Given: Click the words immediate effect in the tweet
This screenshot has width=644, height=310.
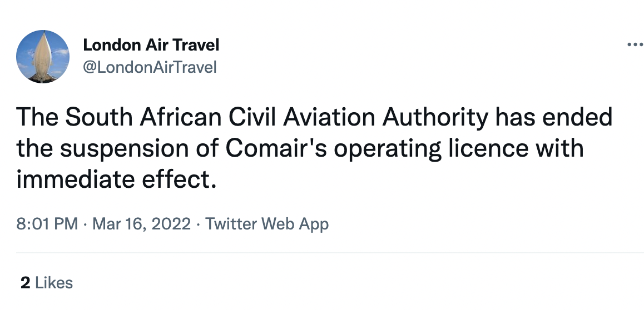Looking at the screenshot, I should (116, 179).
